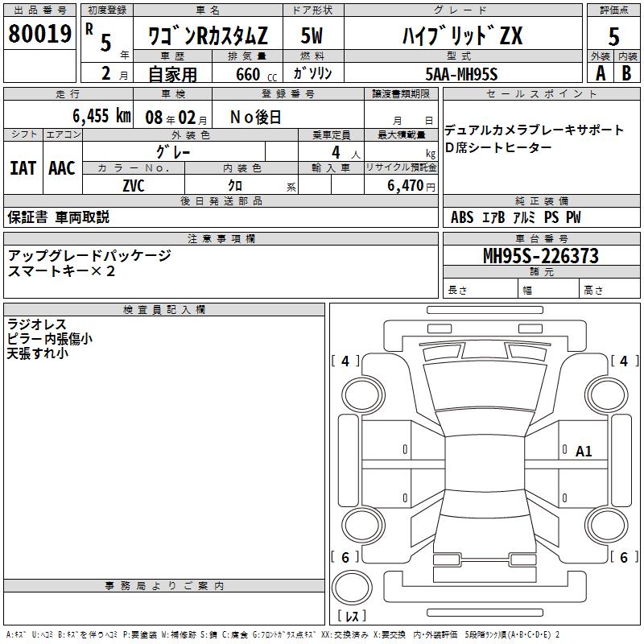Image resolution: width=644 pixels, height=644 pixels.
Task: Click the equipment list ABS エアB アルミ PS PW
Action: point(516,217)
